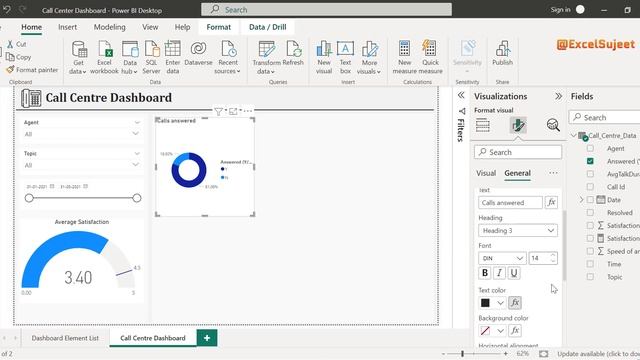
Task: Click the Copy command
Action: [x=19, y=57]
